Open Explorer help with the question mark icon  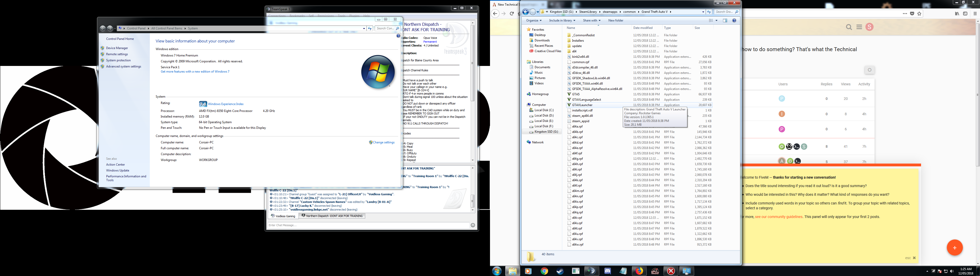[x=734, y=21]
